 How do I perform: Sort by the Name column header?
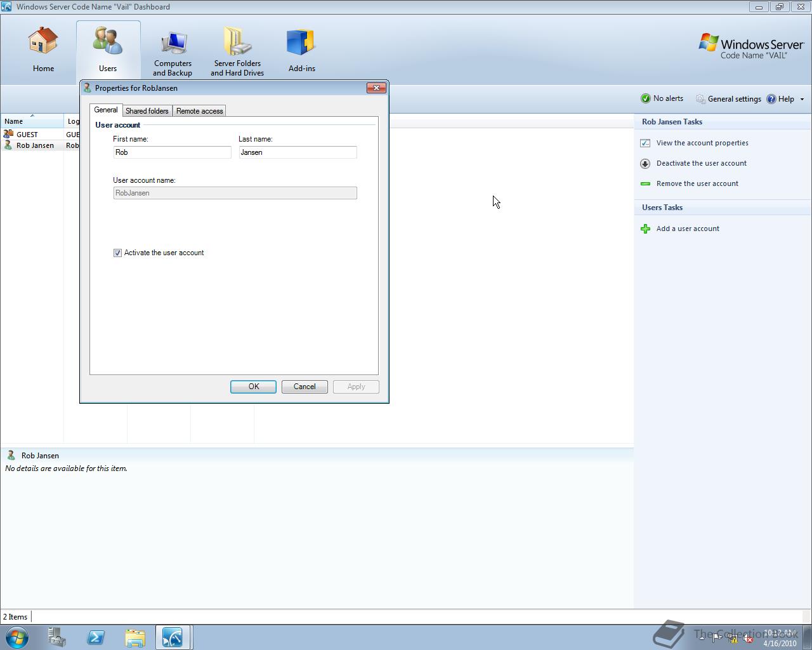[32, 121]
